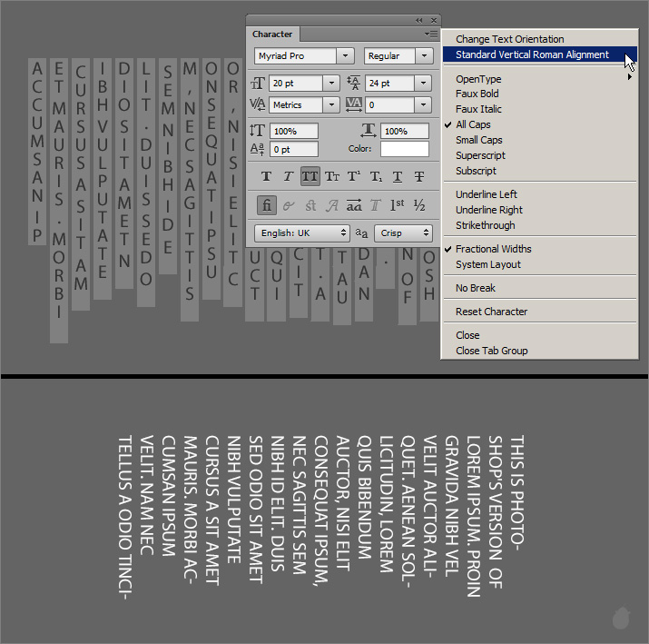Toggle the All Caps TT button
Viewport: 649px width, 644px height.
[x=310, y=176]
